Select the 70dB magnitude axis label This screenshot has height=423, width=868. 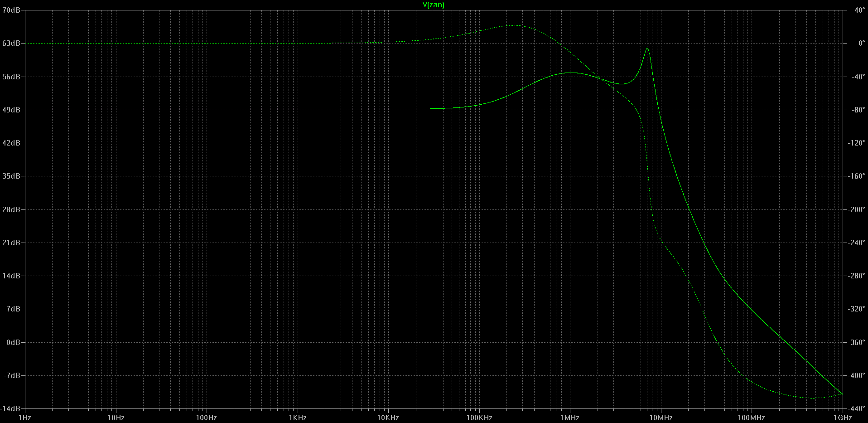tap(11, 10)
